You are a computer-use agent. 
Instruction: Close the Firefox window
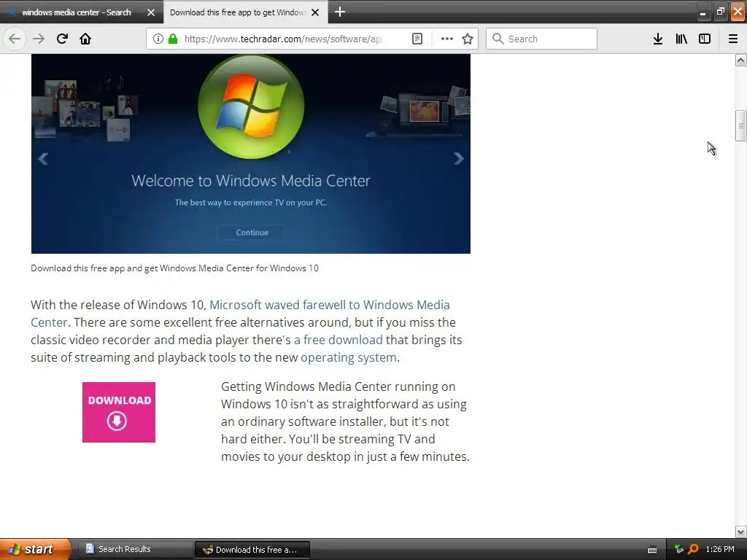(738, 12)
